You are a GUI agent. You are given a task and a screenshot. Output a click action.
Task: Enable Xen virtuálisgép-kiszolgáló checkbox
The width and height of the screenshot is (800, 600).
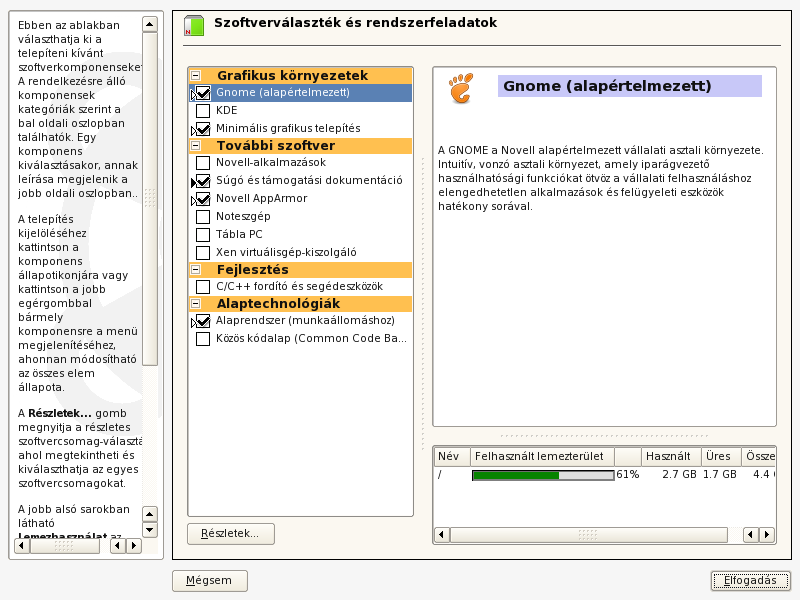(x=203, y=253)
